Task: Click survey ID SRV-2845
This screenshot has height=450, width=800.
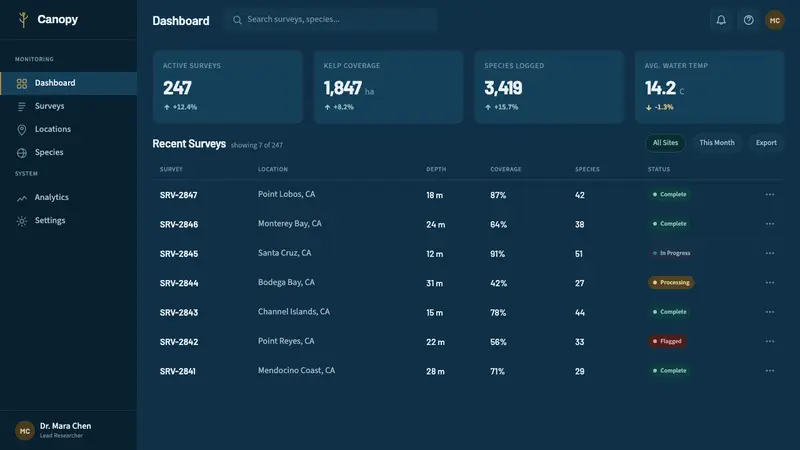Action: click(179, 254)
